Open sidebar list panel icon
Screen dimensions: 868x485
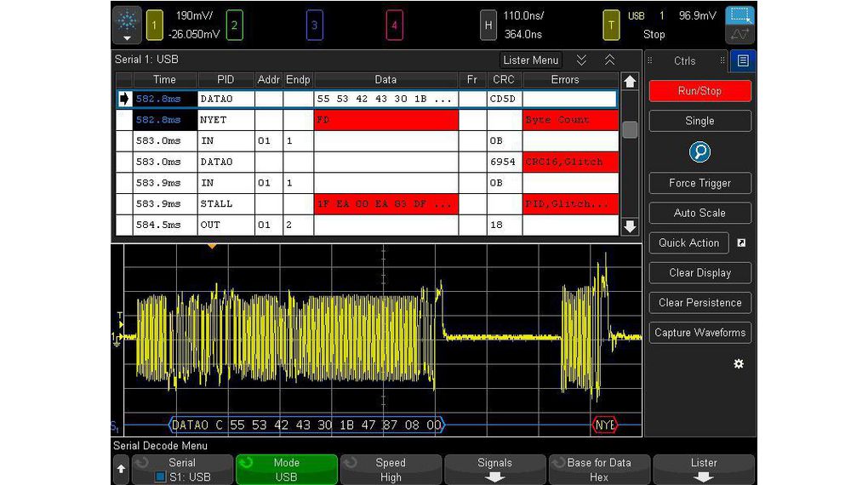[743, 60]
